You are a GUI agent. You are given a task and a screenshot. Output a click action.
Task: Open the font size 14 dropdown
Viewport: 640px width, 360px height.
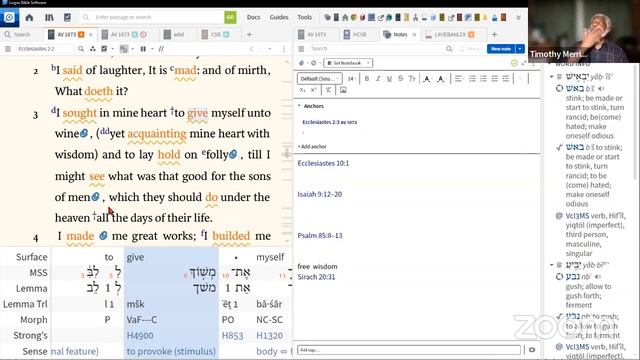352,79
